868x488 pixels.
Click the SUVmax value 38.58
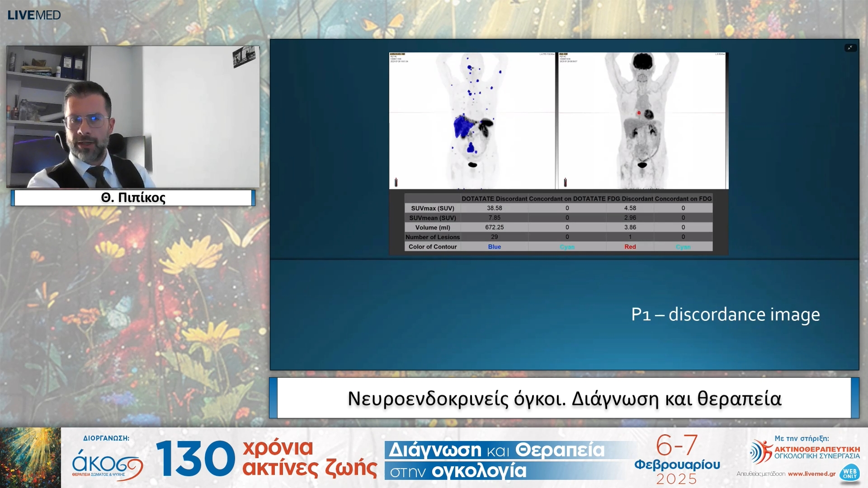494,208
